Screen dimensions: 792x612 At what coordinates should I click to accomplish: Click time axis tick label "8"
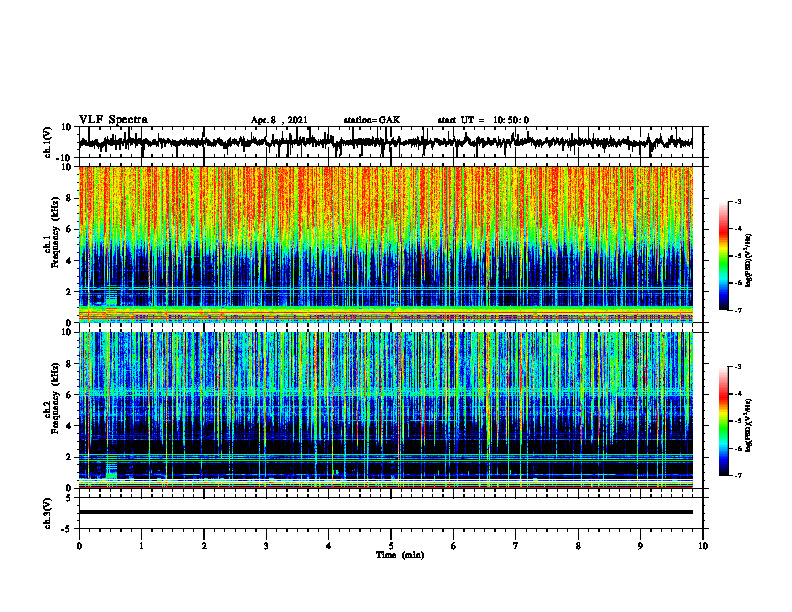[578, 546]
